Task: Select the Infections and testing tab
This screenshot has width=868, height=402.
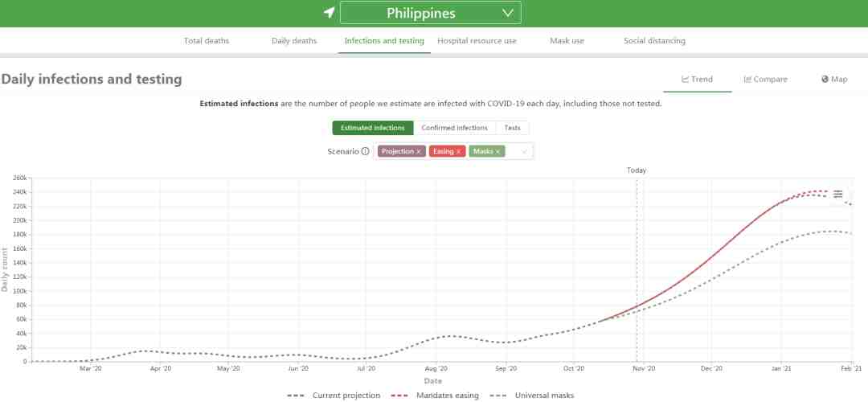Action: pyautogui.click(x=384, y=40)
